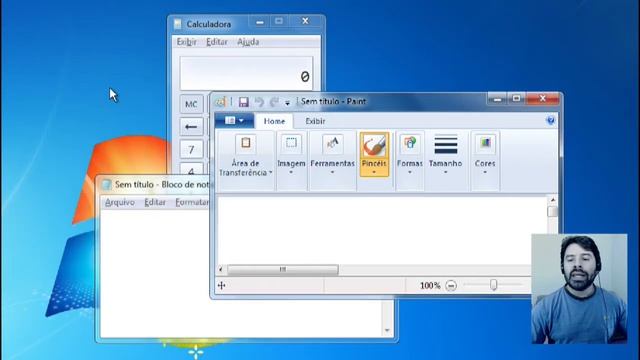Click the 7 key in Calculadora
Screen dimensions: 640x360
[x=191, y=149]
